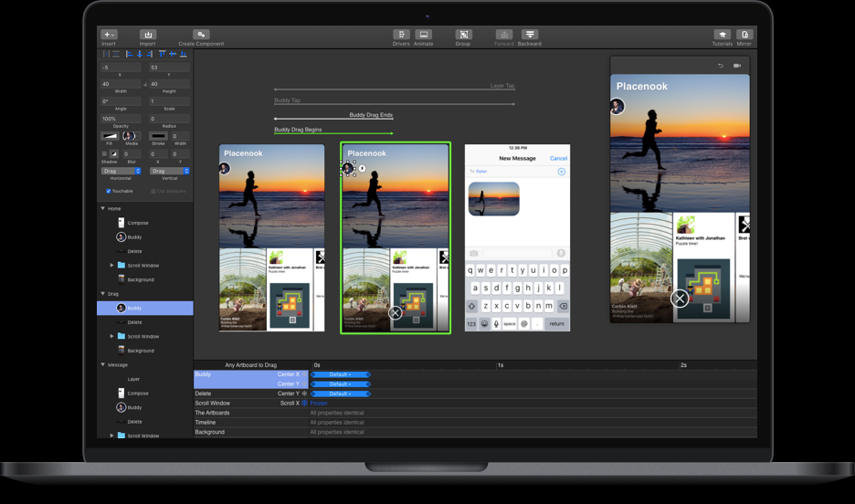This screenshot has width=855, height=504.
Task: Open the Drivers view
Action: pos(401,35)
